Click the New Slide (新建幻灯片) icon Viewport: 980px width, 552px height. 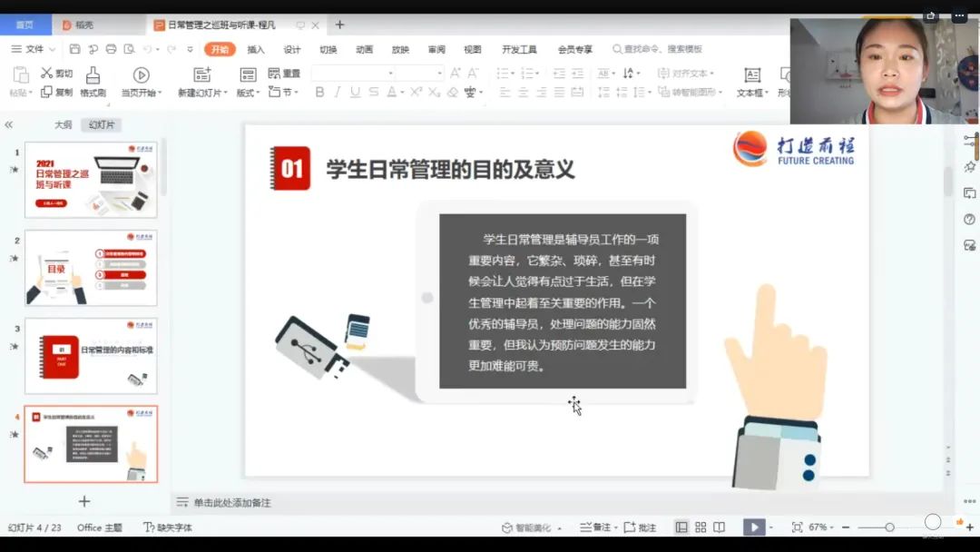pyautogui.click(x=201, y=75)
